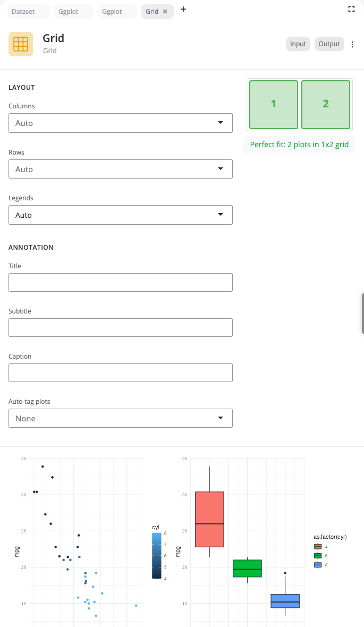
Task: Click the Caption input box
Action: pyautogui.click(x=121, y=372)
